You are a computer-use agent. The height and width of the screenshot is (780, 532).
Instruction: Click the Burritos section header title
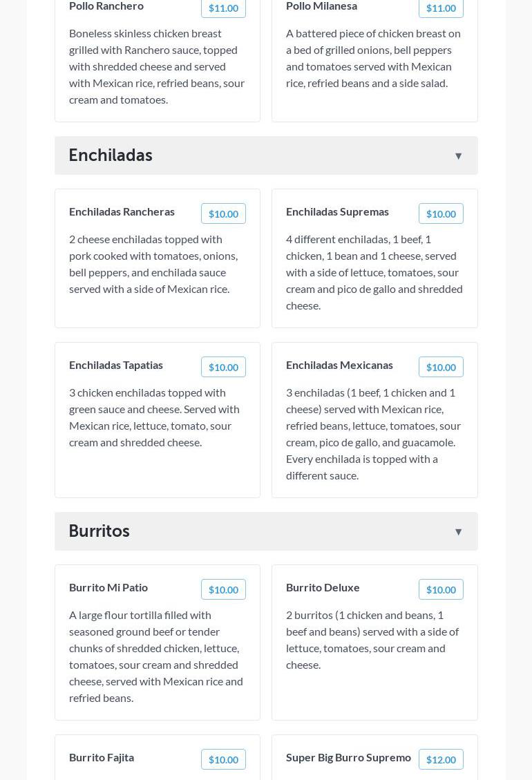coord(99,531)
